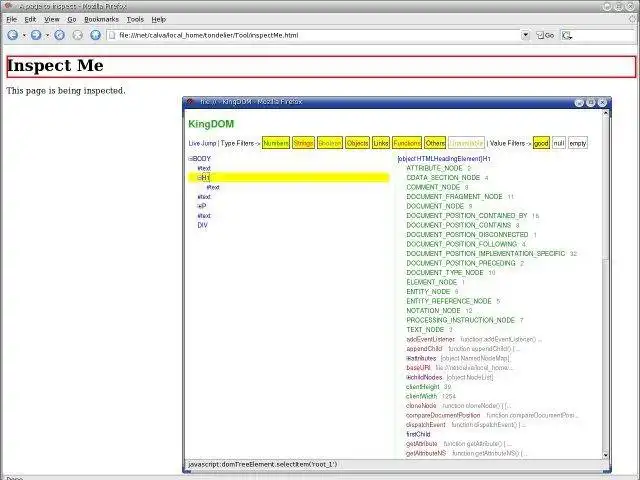The width and height of the screenshot is (640, 480).
Task: Click the clientWidth property entry
Action: [421, 396]
